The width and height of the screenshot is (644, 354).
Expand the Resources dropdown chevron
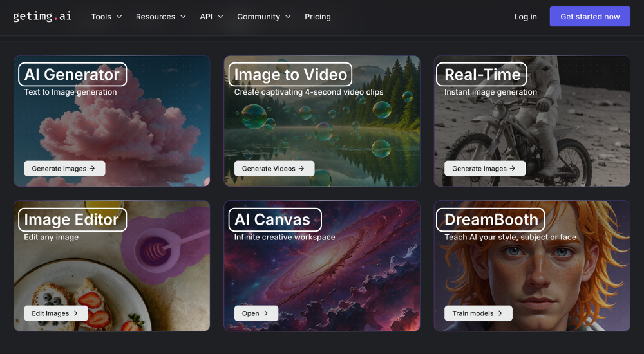click(183, 17)
